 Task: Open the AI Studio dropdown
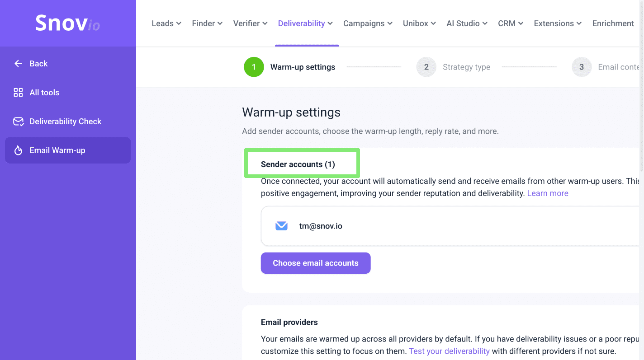467,23
